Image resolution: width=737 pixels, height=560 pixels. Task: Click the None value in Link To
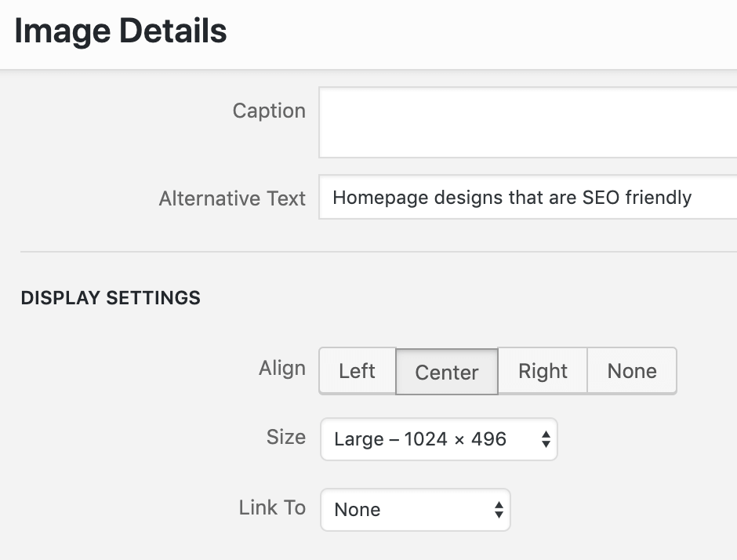coord(358,510)
